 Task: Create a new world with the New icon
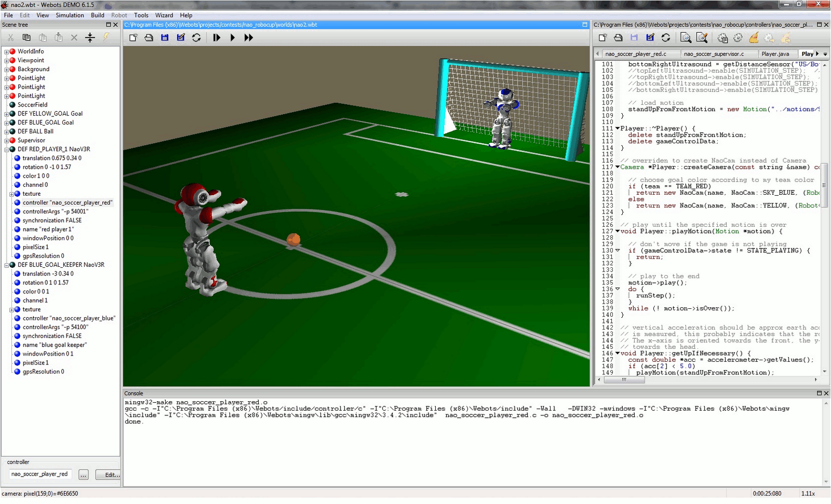tap(133, 37)
